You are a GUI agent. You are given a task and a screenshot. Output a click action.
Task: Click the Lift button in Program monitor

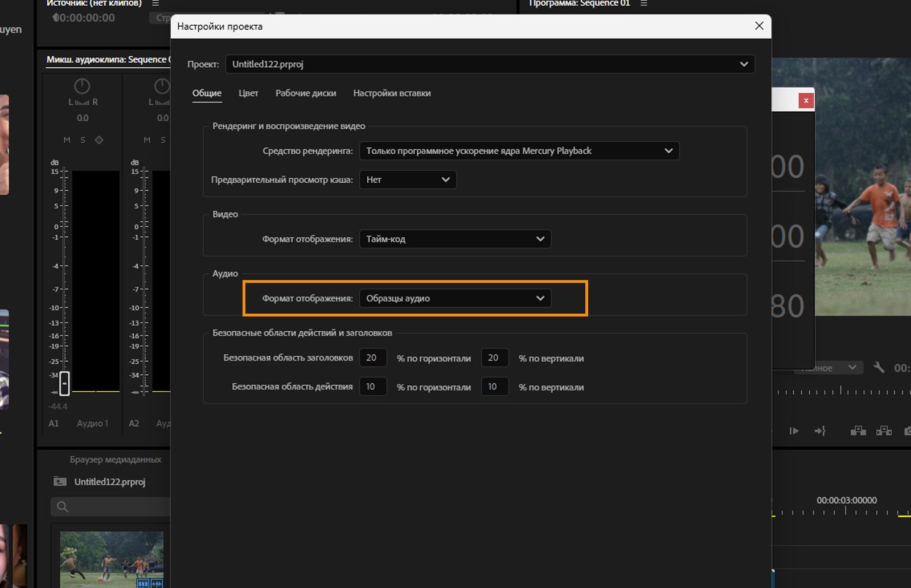point(858,431)
